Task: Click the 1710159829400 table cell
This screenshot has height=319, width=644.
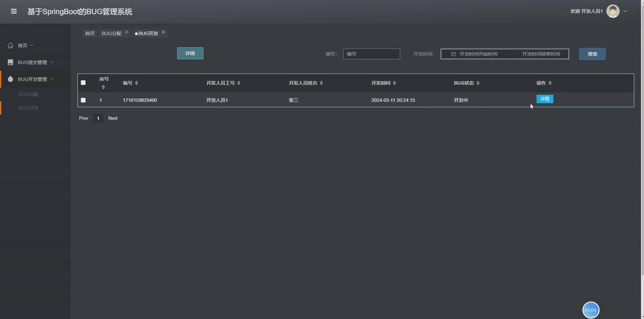Action: [x=140, y=100]
